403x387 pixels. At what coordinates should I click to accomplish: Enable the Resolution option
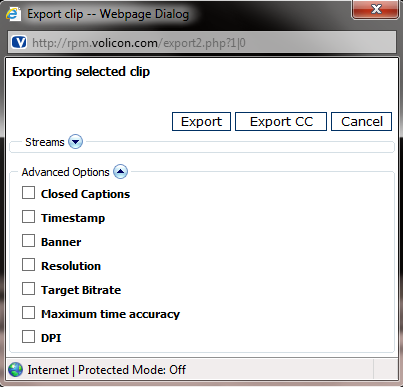[x=28, y=265]
